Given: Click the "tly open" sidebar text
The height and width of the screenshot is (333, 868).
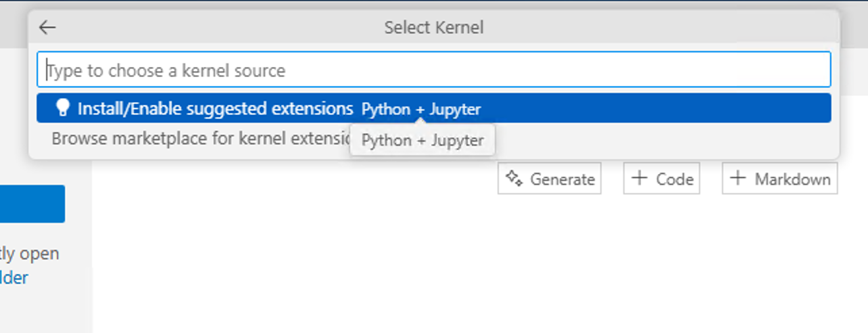Looking at the screenshot, I should [29, 254].
